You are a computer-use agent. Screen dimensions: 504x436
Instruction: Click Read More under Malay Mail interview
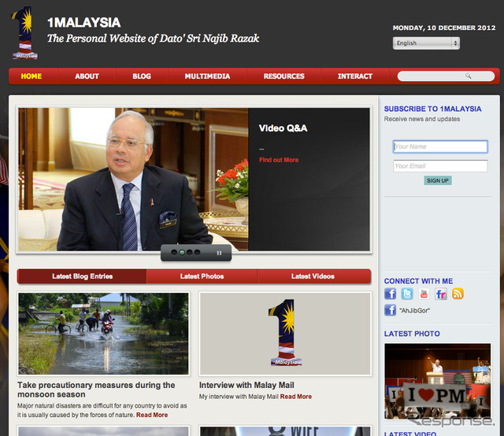pos(296,397)
